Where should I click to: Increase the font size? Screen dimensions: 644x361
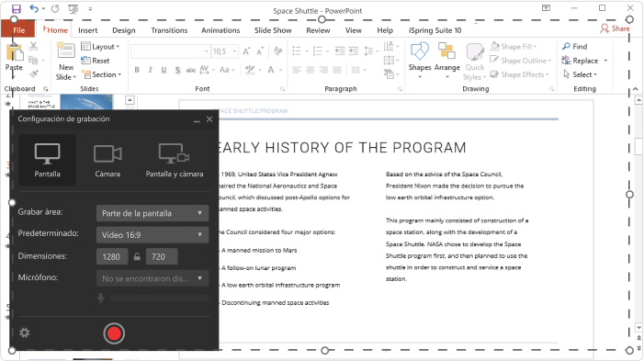click(246, 51)
